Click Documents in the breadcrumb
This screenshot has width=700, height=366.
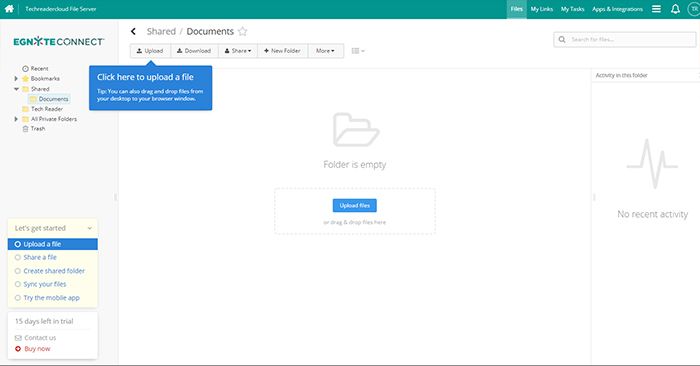point(210,31)
